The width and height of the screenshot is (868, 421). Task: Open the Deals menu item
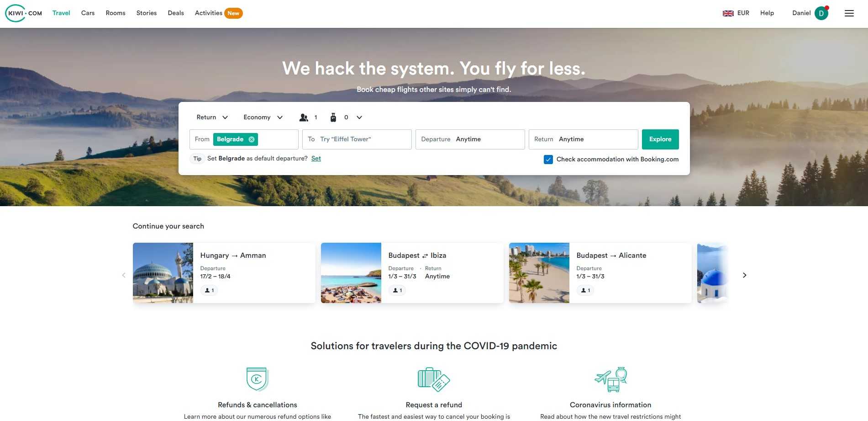(x=176, y=13)
